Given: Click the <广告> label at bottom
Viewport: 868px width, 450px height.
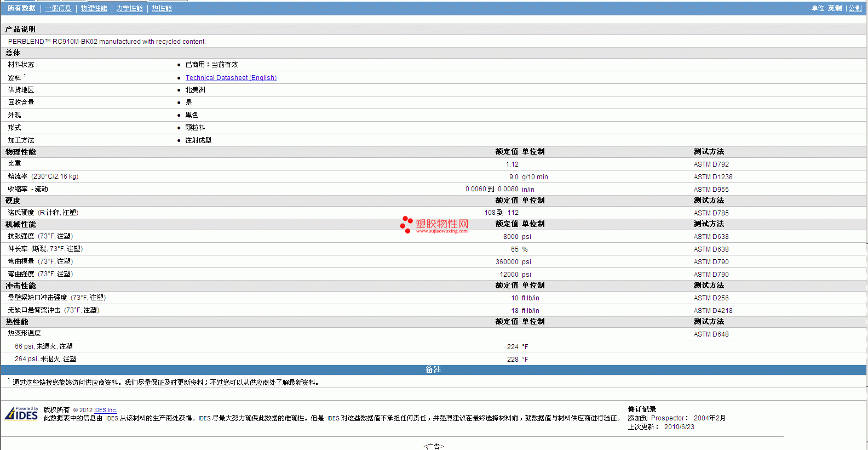Looking at the screenshot, I should point(434,446).
